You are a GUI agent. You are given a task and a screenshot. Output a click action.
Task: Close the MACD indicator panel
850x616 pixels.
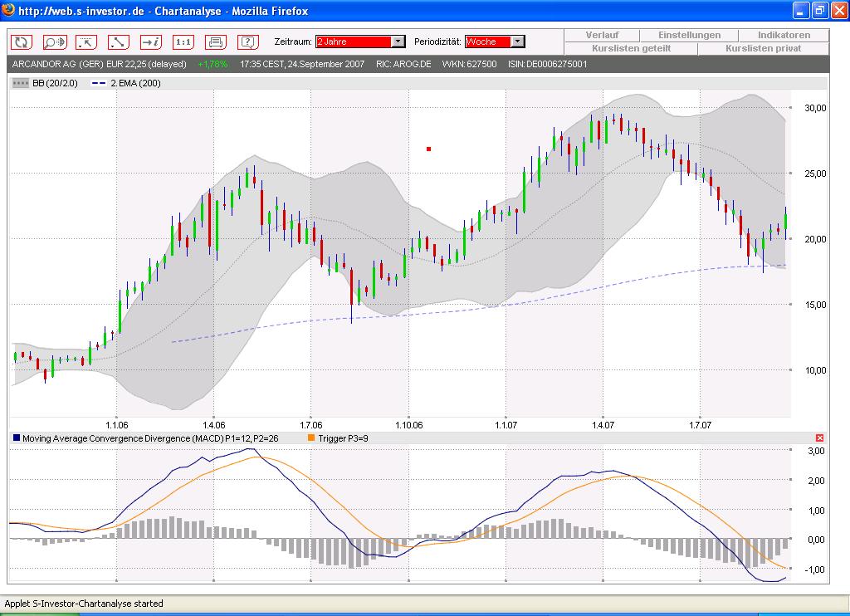coord(819,437)
